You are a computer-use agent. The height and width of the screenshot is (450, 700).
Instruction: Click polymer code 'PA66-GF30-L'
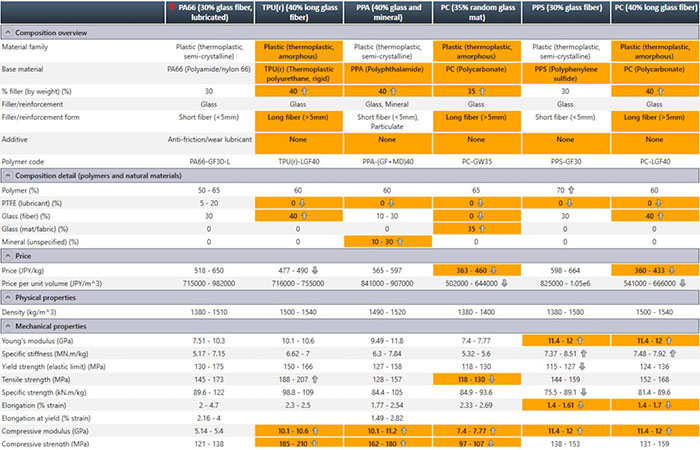tap(209, 162)
